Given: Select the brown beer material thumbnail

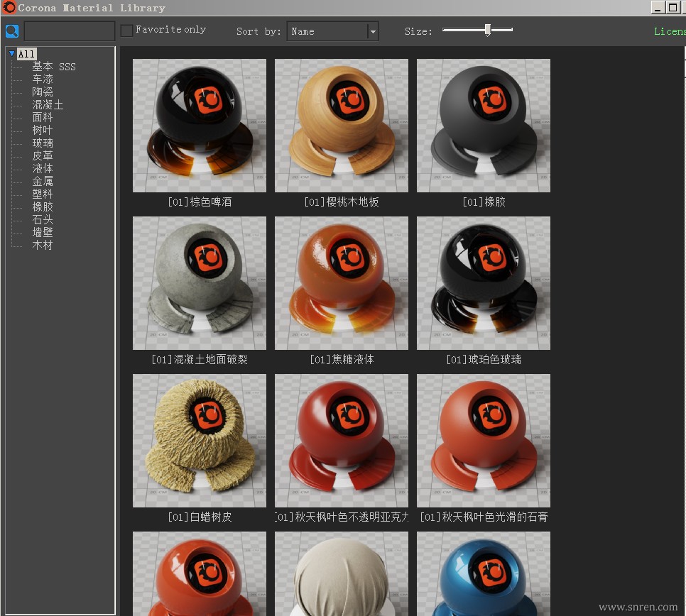Looking at the screenshot, I should pyautogui.click(x=200, y=126).
